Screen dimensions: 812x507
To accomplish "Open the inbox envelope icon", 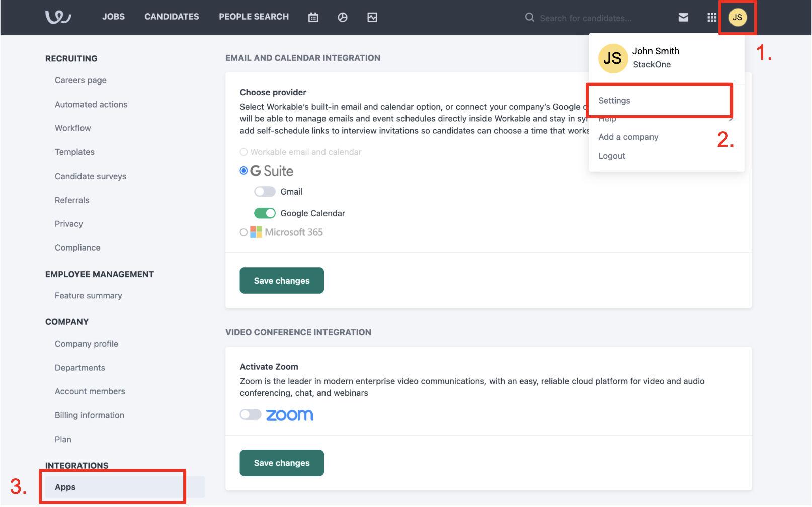I will pos(683,18).
